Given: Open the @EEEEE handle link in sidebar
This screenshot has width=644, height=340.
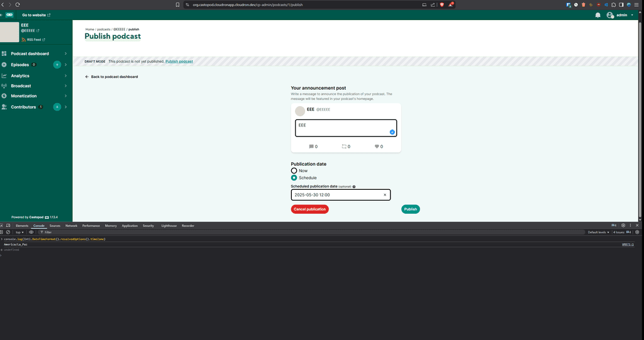Looking at the screenshot, I should [x=30, y=31].
